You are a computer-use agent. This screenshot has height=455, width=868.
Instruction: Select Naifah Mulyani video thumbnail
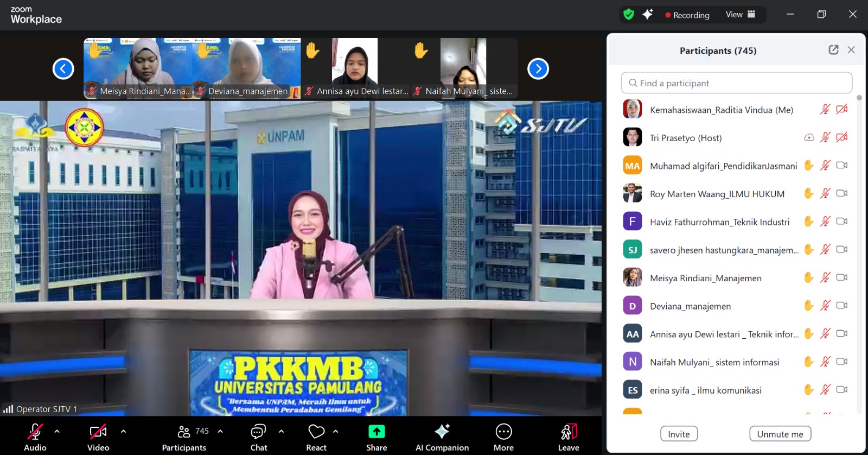(x=463, y=68)
